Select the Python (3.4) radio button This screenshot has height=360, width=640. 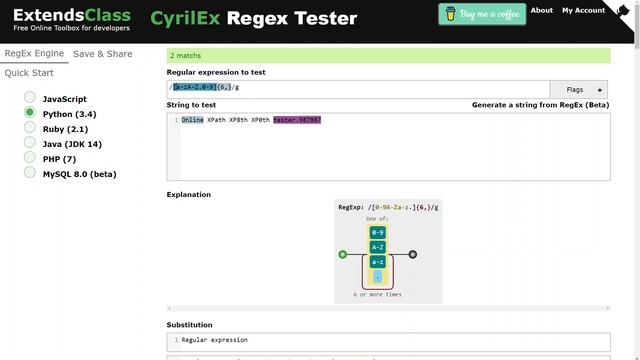[29, 112]
